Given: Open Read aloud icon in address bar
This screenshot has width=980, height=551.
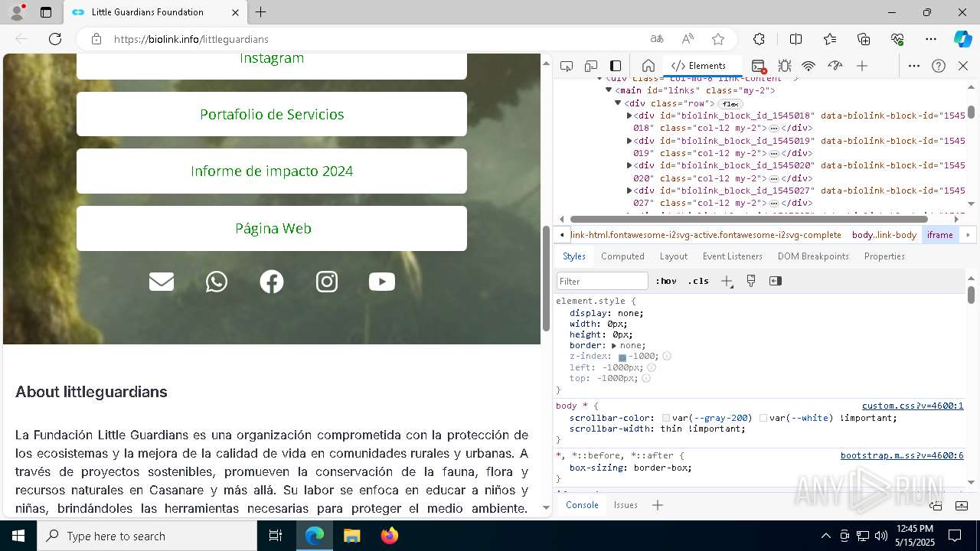Looking at the screenshot, I should [x=688, y=39].
